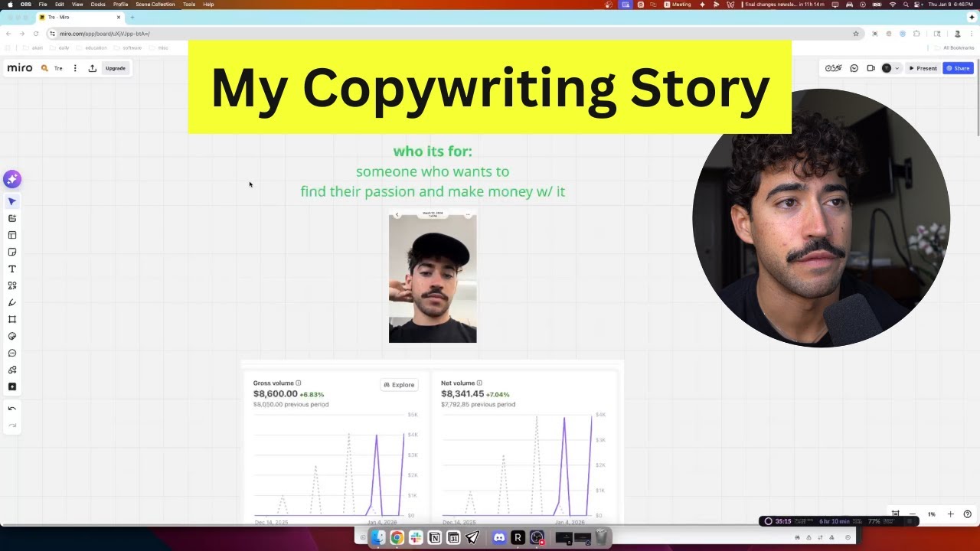Open Notion from the Dock
Viewport: 980px width, 551px height.
435,538
